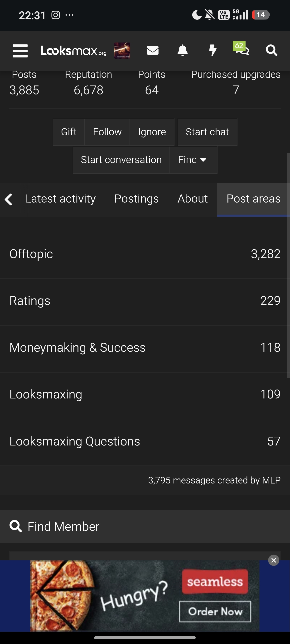The image size is (290, 644).
Task: Check the bell notifications icon
Action: point(182,51)
